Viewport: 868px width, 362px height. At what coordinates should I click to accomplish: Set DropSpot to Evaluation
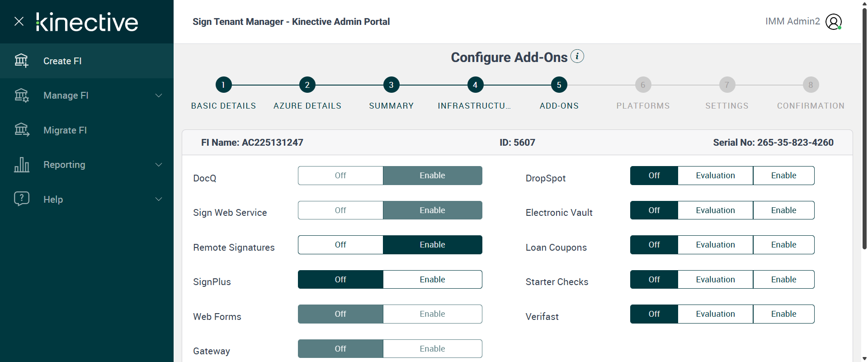pyautogui.click(x=715, y=176)
